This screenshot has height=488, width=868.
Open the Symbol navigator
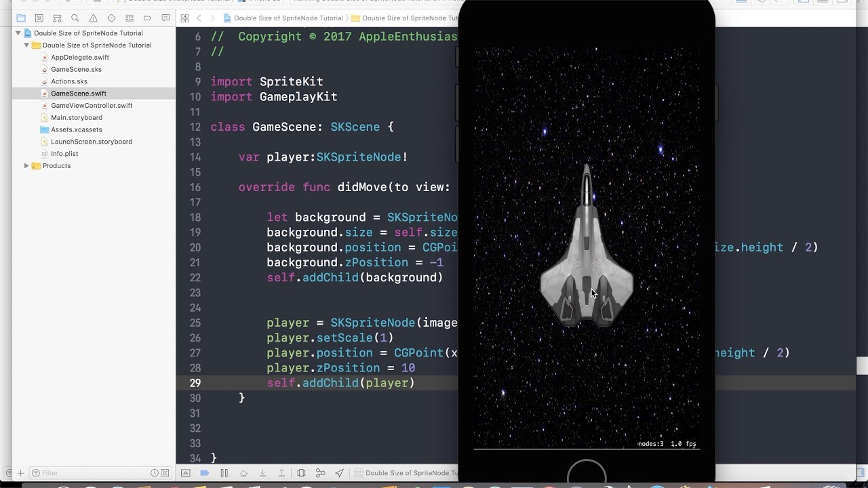coord(57,18)
